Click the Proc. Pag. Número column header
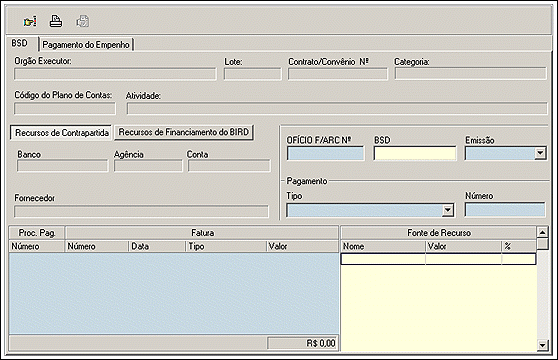 click(37, 247)
